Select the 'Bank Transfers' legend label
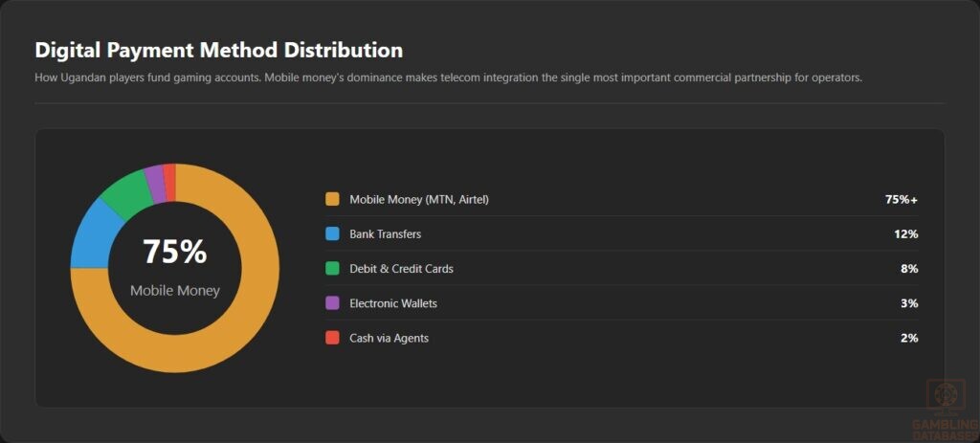980x443 pixels. click(385, 234)
